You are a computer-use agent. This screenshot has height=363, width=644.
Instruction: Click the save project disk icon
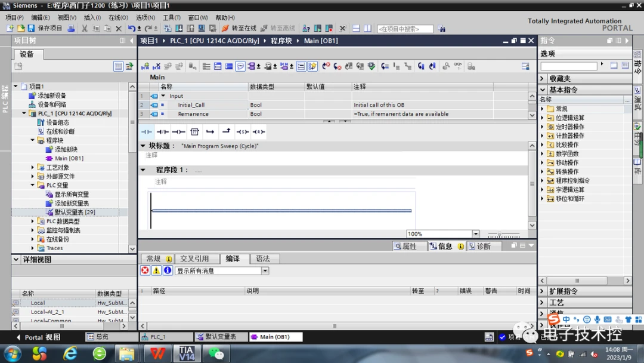[x=31, y=29]
